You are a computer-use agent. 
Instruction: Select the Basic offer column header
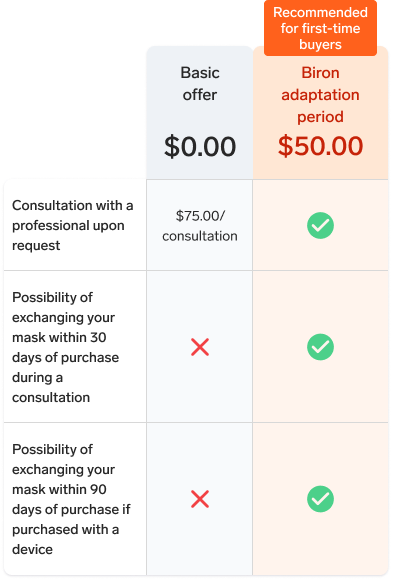[x=200, y=113]
